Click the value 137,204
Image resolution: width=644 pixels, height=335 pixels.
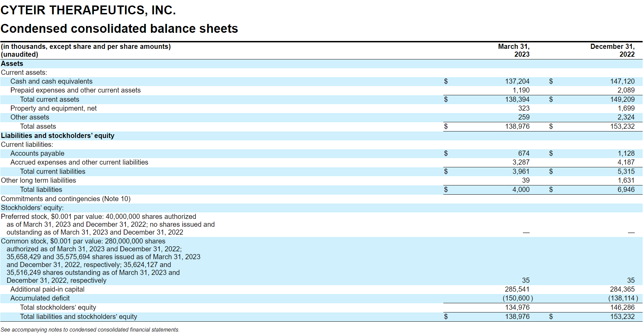click(x=517, y=81)
